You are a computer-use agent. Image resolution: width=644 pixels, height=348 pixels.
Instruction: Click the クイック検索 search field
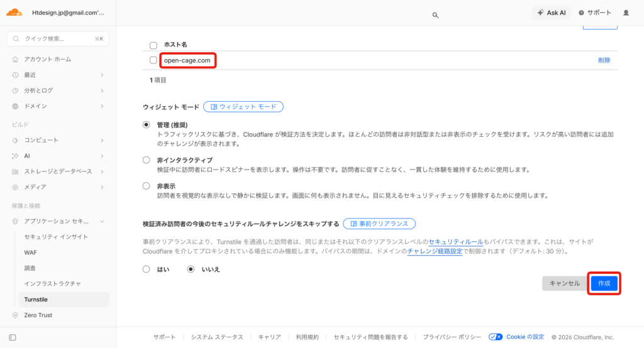tap(58, 39)
